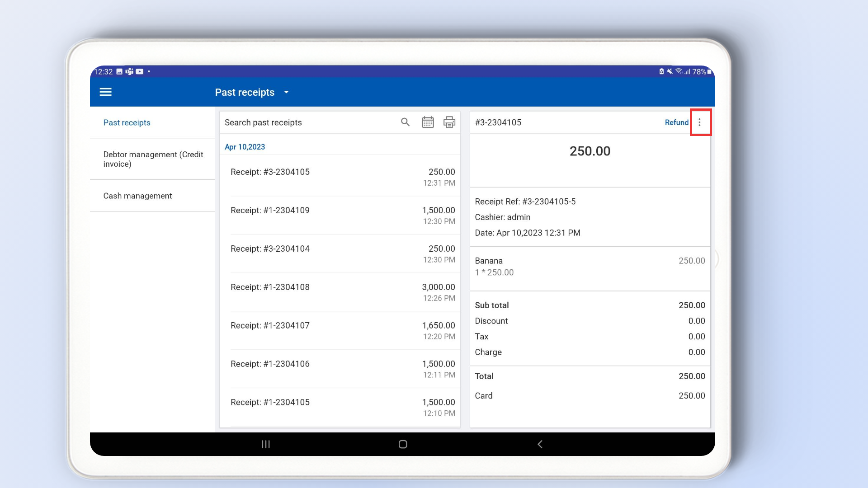Select receipt #3-2304105

coord(342,177)
